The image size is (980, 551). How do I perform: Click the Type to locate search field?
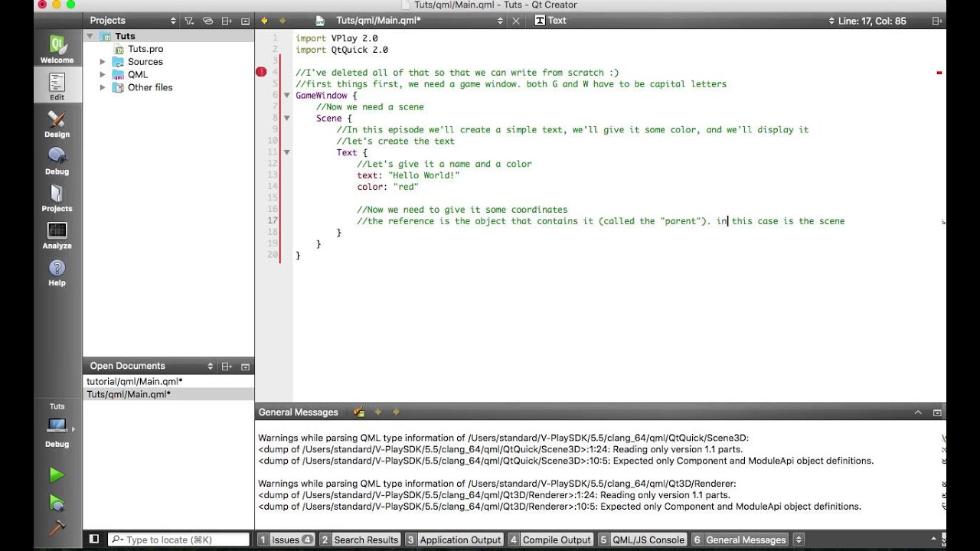(x=178, y=540)
